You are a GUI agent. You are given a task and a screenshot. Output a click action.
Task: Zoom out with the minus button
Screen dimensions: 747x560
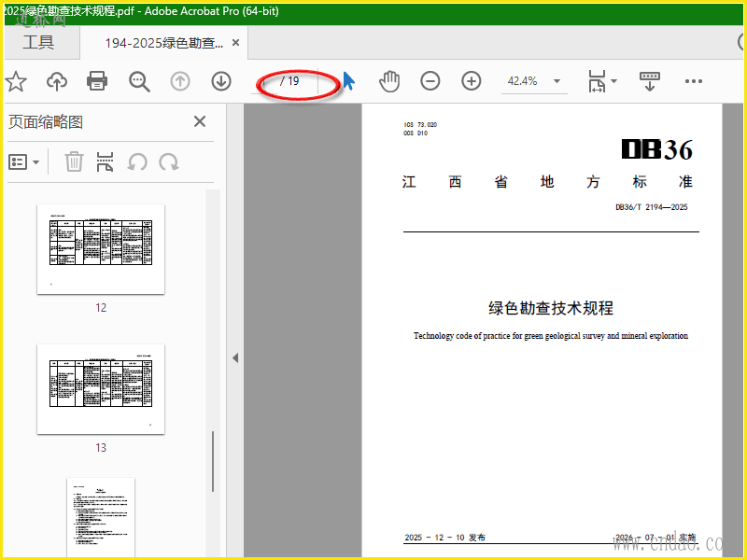coord(430,81)
